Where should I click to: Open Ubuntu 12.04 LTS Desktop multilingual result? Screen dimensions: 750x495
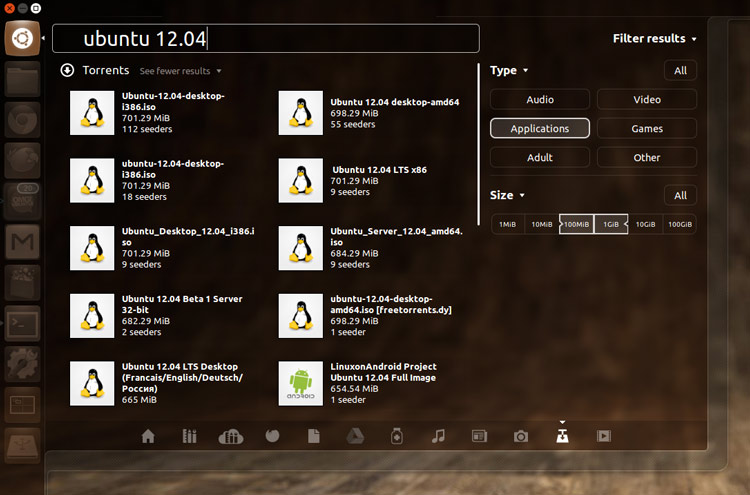point(163,384)
